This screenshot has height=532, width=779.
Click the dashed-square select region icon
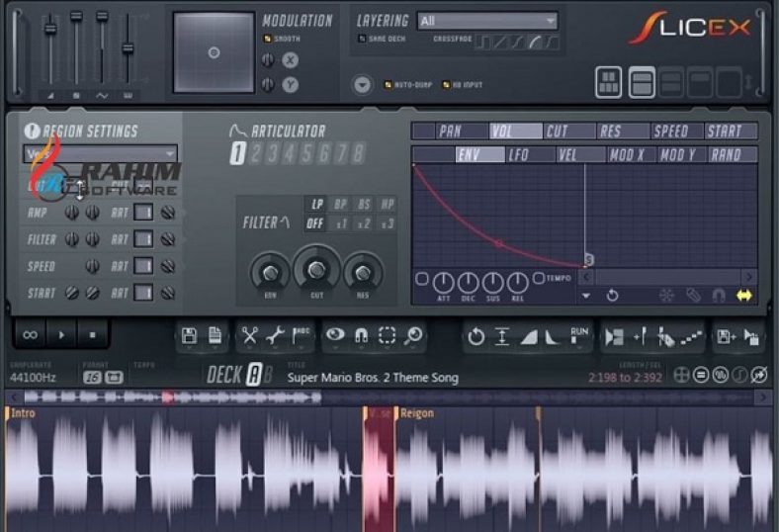point(388,336)
